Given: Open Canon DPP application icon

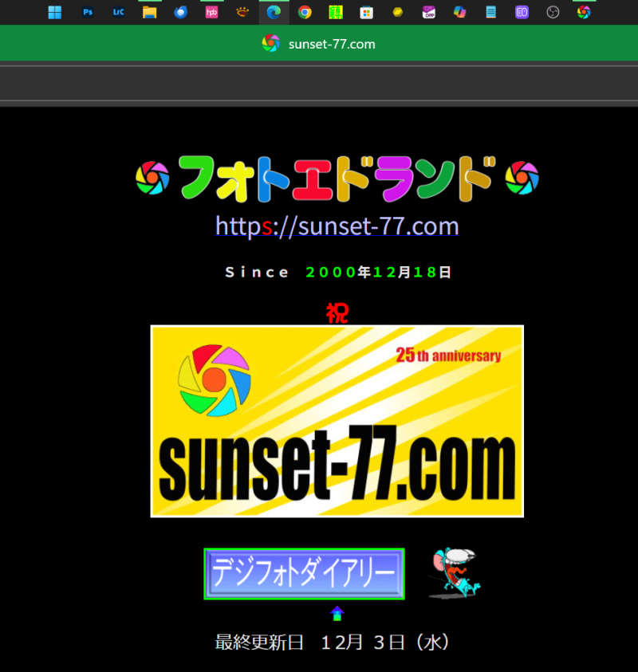Looking at the screenshot, I should [x=429, y=12].
